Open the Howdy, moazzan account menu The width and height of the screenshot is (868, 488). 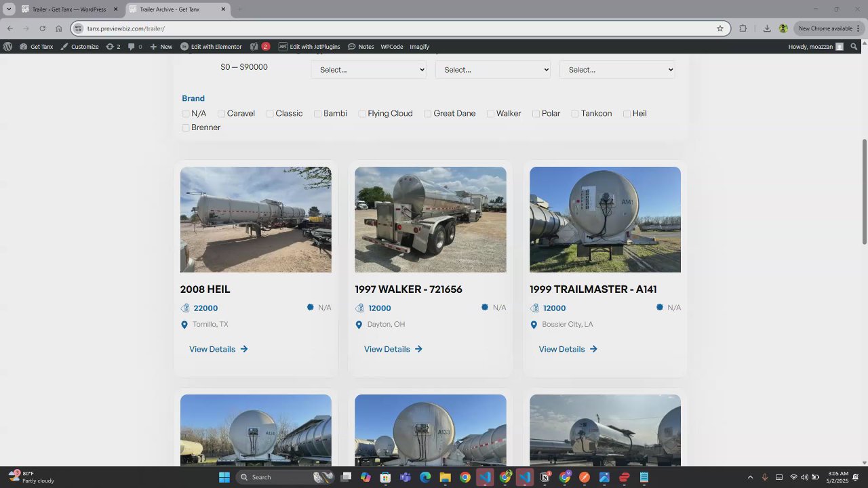pos(816,47)
